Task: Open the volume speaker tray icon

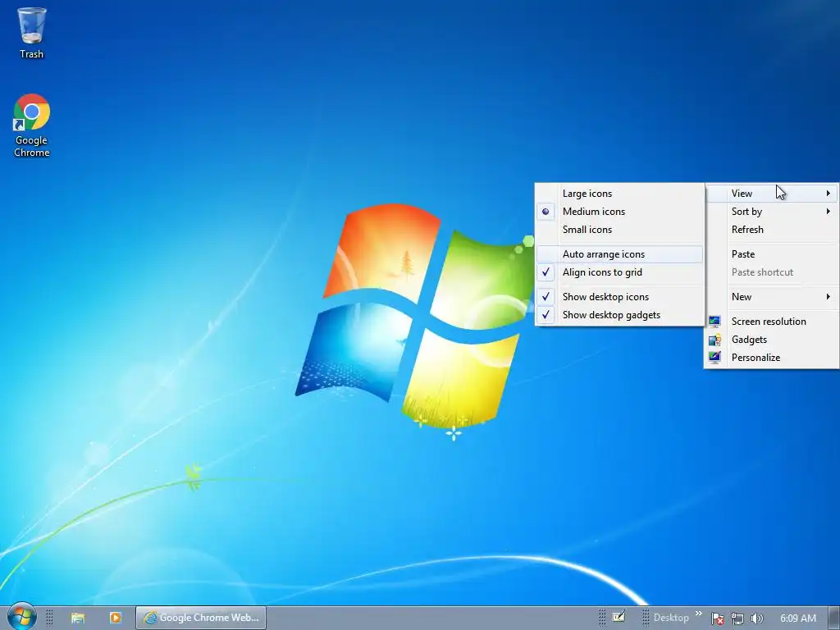Action: [x=756, y=619]
